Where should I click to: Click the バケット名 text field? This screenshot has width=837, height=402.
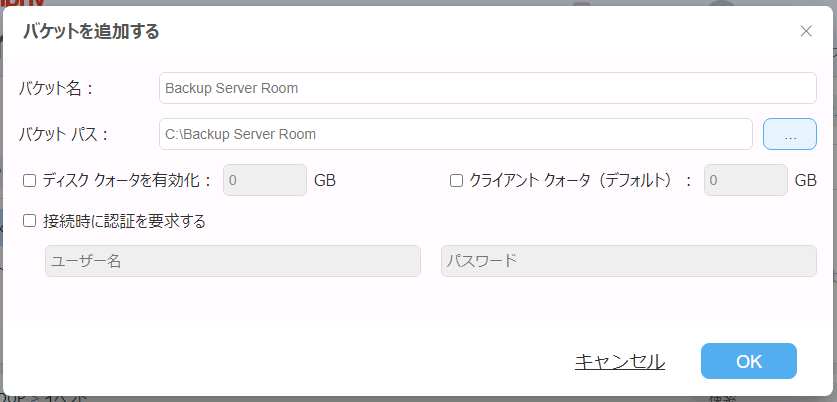point(487,88)
